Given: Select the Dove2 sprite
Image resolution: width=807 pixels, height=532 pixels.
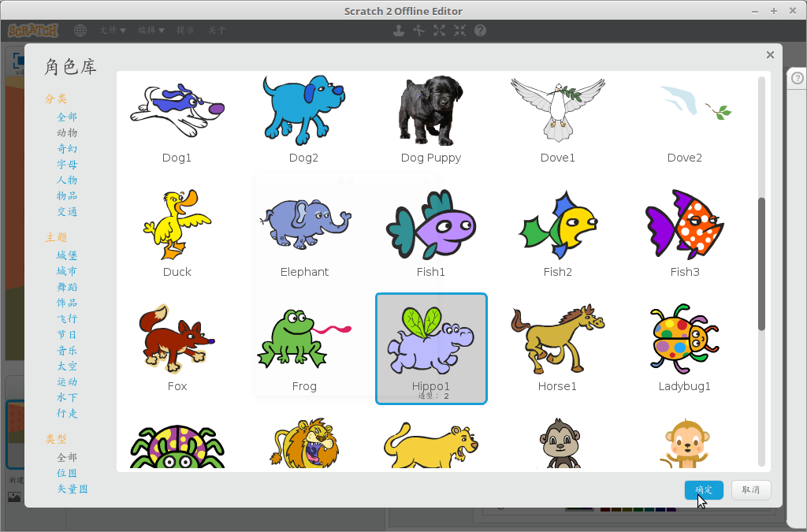Looking at the screenshot, I should click(685, 121).
